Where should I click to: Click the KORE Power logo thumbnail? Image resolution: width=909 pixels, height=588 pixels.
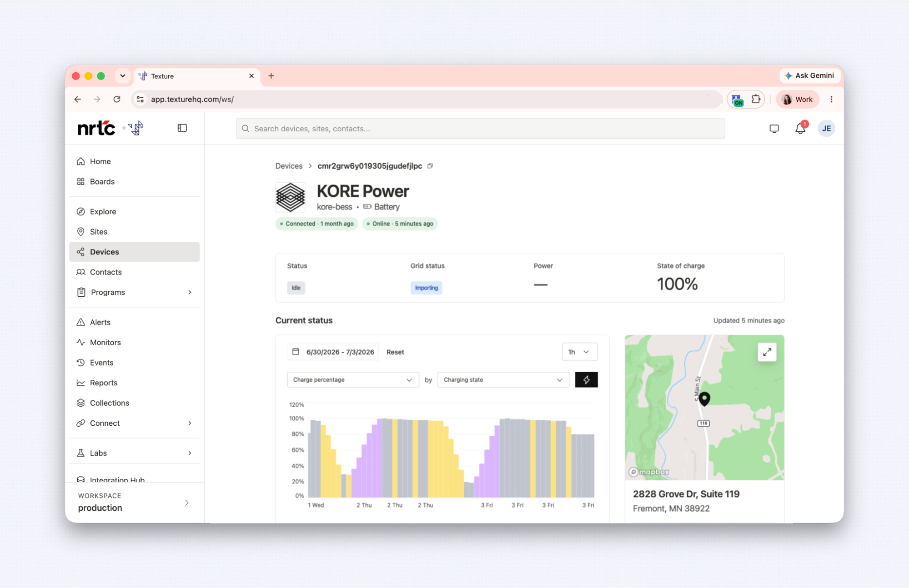(291, 198)
